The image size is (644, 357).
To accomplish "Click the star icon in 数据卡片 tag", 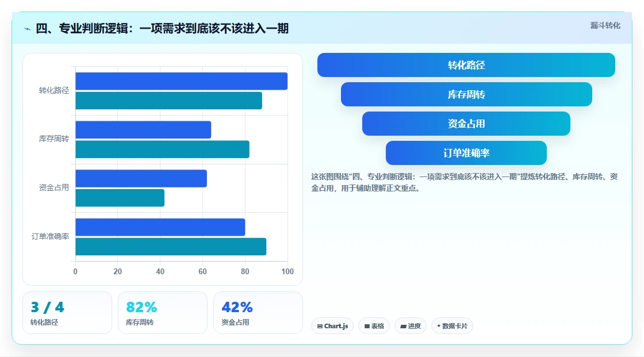I will [x=439, y=326].
